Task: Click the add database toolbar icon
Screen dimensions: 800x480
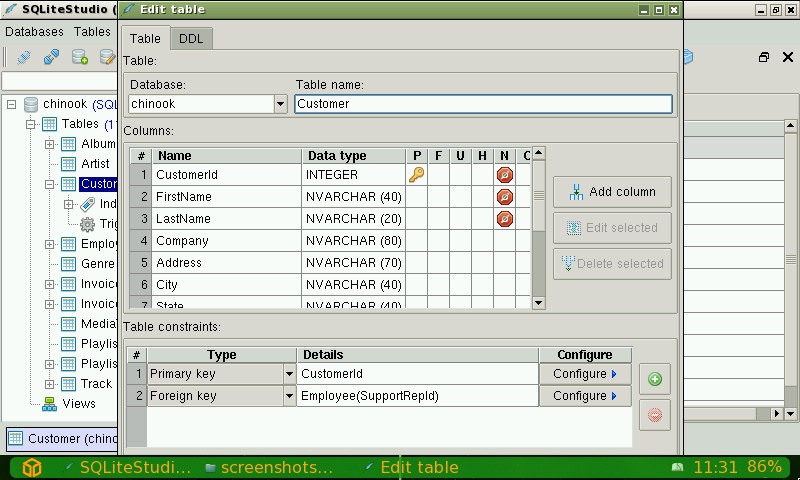Action: coord(80,57)
